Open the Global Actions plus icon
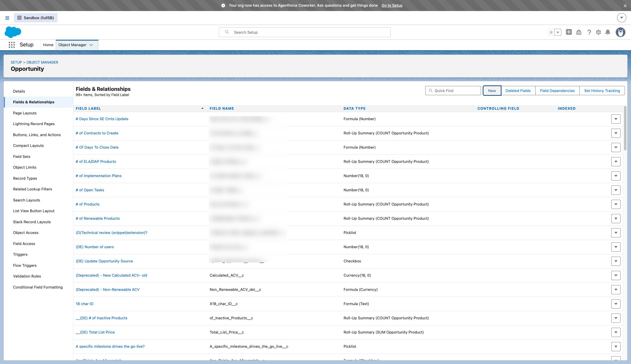 (569, 32)
